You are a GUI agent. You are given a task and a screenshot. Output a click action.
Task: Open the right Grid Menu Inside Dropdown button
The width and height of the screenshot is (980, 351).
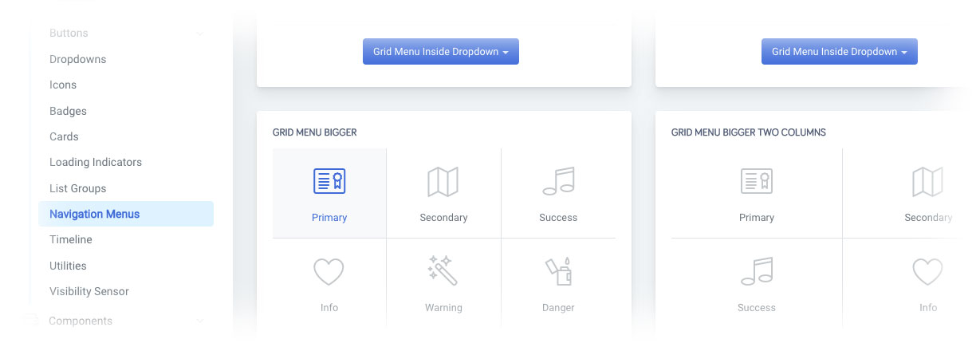coord(840,52)
